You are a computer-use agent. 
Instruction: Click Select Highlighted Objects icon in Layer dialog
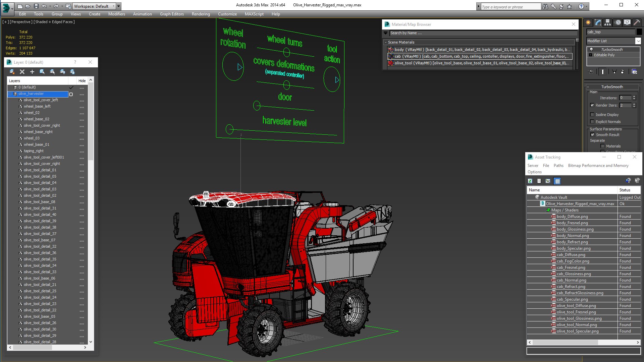(x=42, y=72)
